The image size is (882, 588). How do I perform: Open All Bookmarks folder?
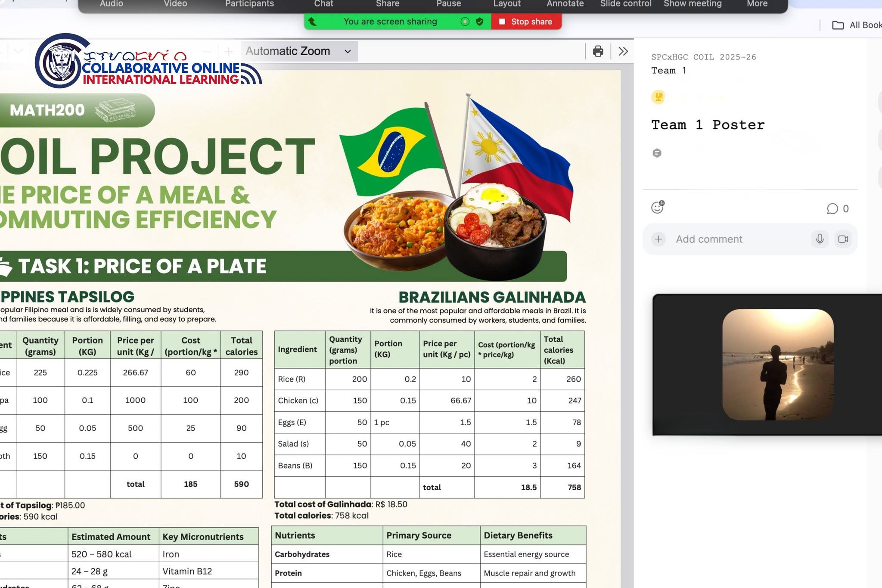[x=857, y=25]
